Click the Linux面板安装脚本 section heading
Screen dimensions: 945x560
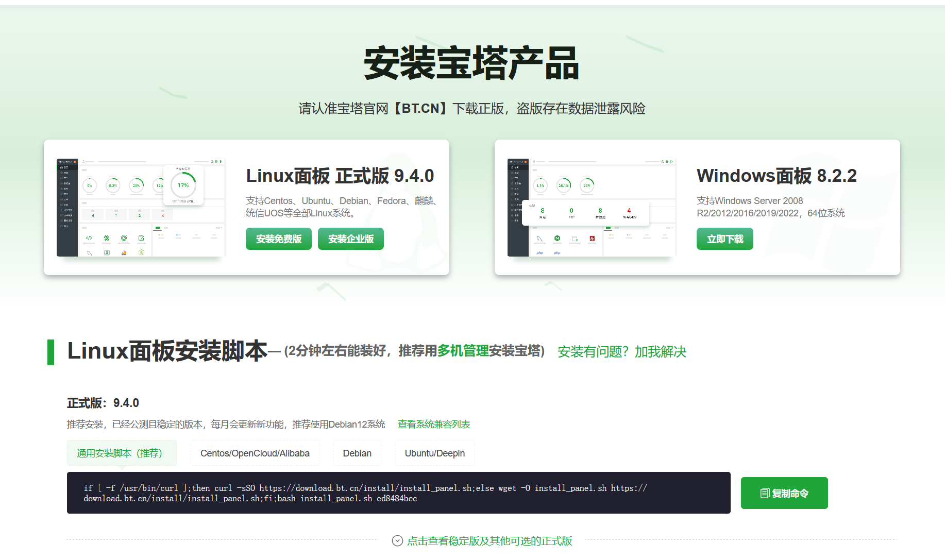(x=167, y=351)
